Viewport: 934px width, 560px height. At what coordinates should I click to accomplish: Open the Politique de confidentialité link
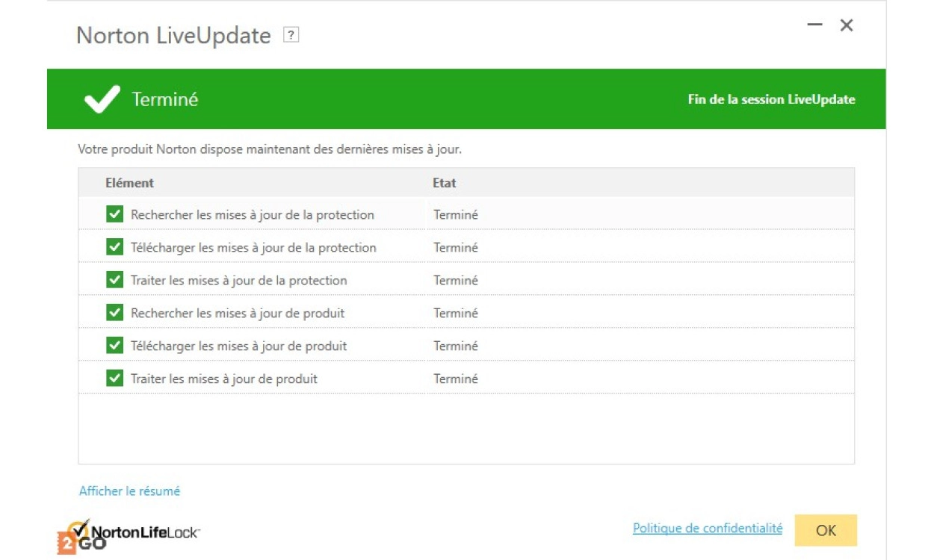tap(707, 528)
